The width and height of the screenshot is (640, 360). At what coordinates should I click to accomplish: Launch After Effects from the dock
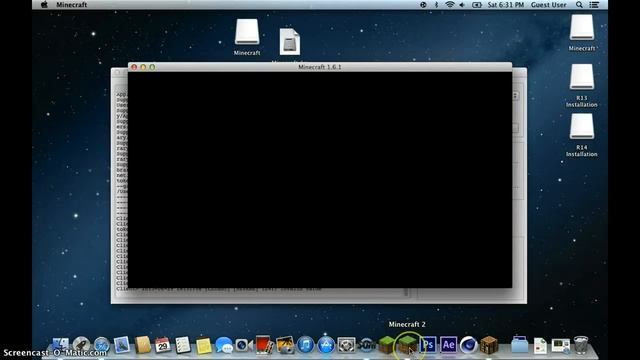tap(448, 345)
